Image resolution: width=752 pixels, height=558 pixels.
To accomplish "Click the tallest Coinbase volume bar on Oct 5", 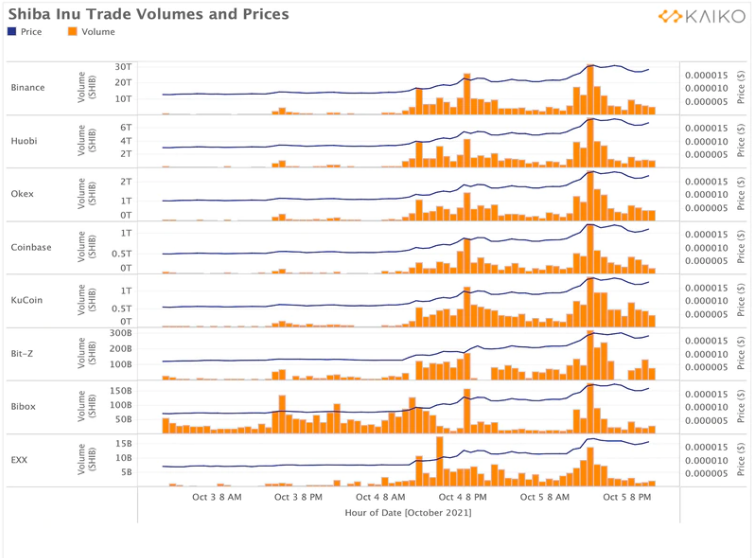I will click(590, 249).
